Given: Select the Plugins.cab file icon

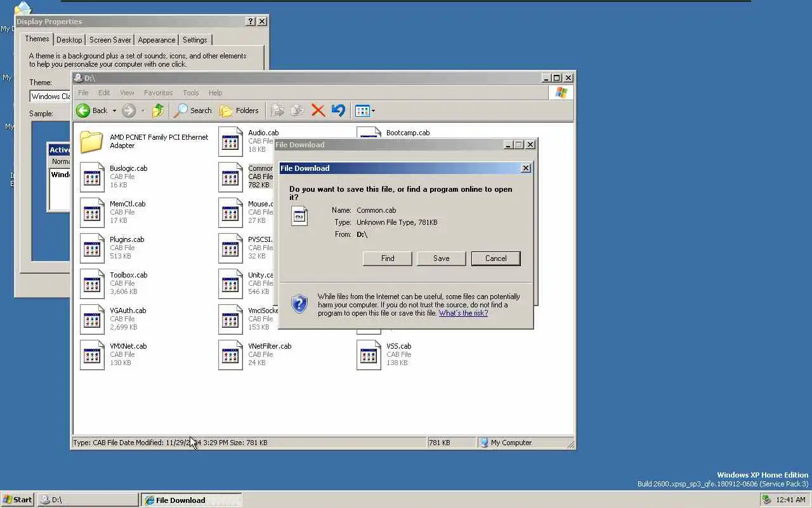Looking at the screenshot, I should (92, 248).
